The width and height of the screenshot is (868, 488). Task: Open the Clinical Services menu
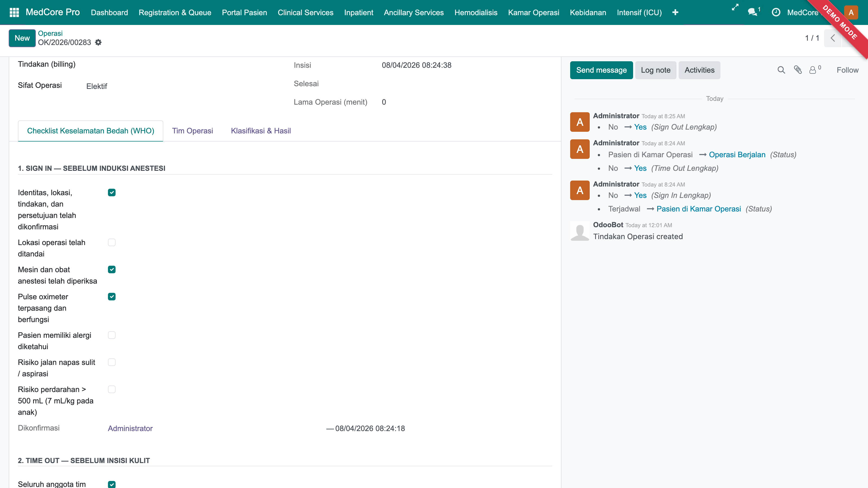pyautogui.click(x=305, y=12)
